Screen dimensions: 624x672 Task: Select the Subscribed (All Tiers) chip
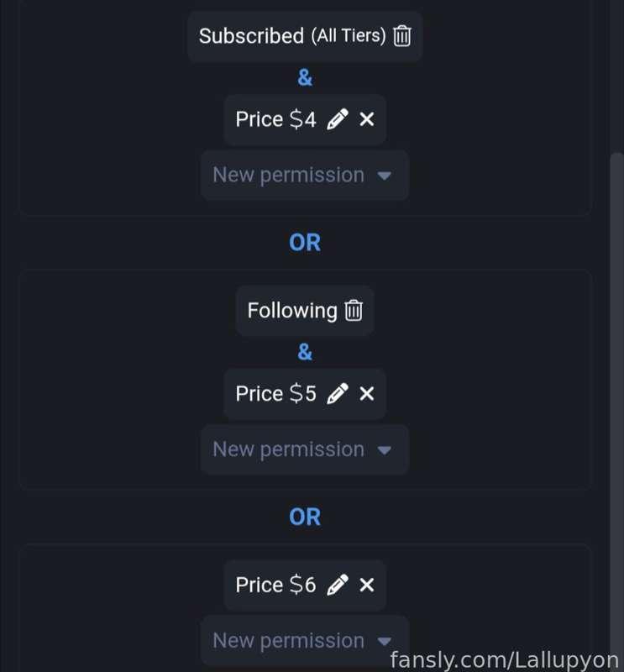click(305, 36)
